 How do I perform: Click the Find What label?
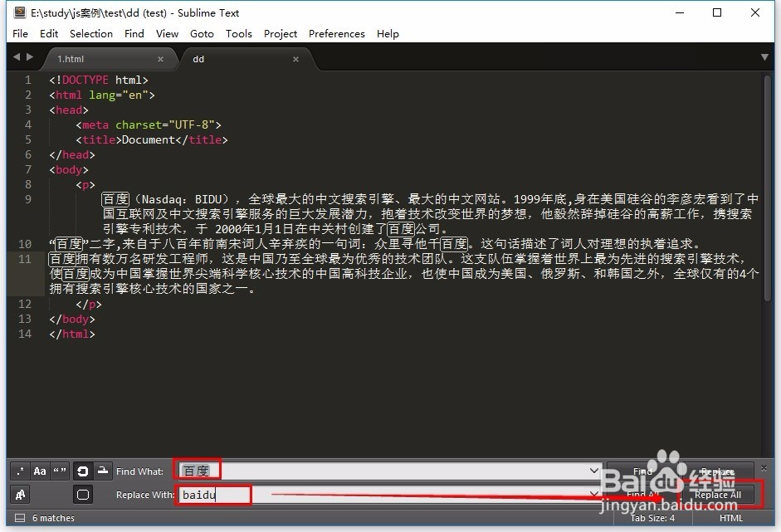click(x=139, y=471)
